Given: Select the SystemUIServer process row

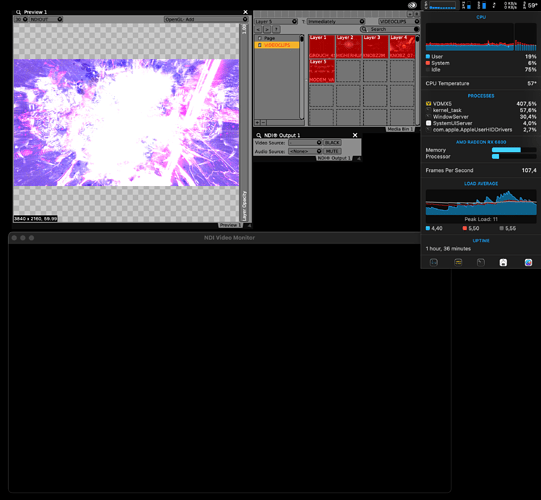Looking at the screenshot, I should click(x=481, y=123).
